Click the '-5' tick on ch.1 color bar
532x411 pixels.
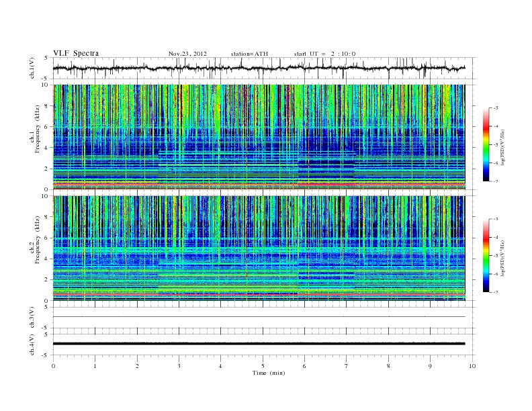pyautogui.click(x=495, y=145)
